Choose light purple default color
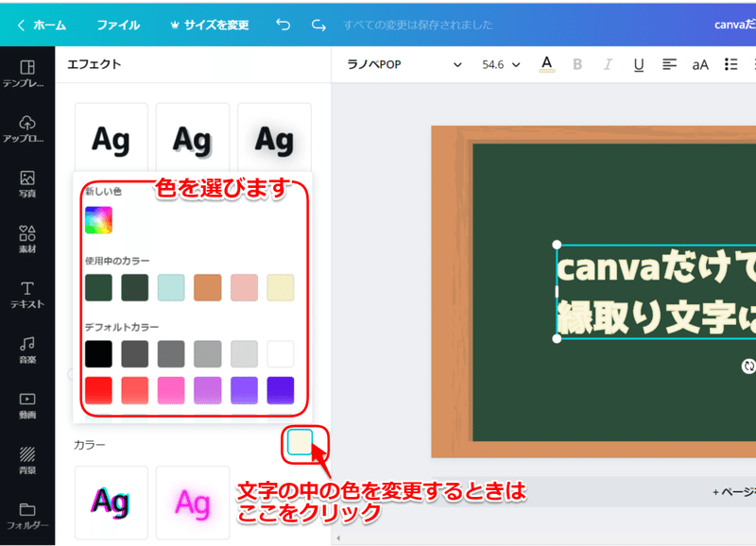756x546 pixels. click(207, 390)
